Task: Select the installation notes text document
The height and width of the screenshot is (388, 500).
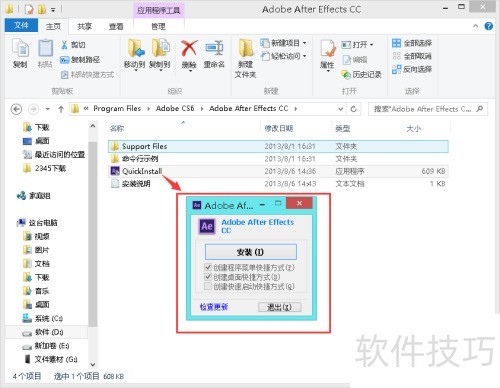Action: coord(278,184)
